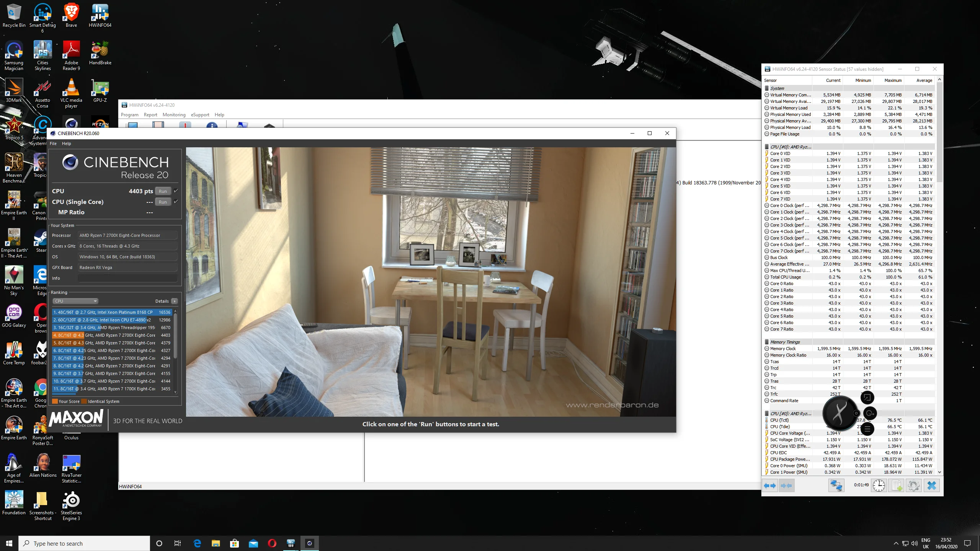Run the Cinebench CPU multi-core test
980x551 pixels.
click(x=163, y=191)
